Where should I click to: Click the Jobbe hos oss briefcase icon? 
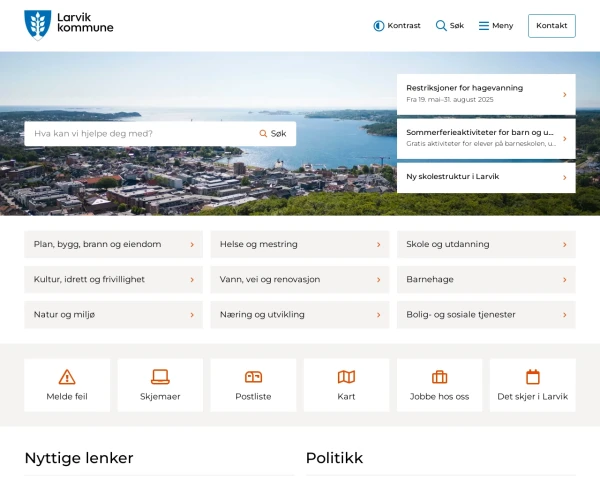tap(439, 377)
